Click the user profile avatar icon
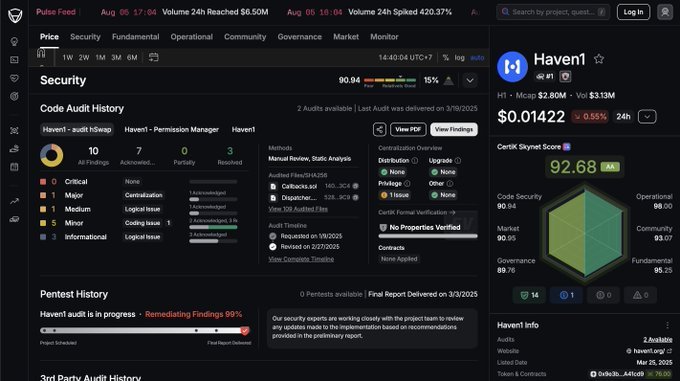The image size is (680, 381). click(x=665, y=12)
